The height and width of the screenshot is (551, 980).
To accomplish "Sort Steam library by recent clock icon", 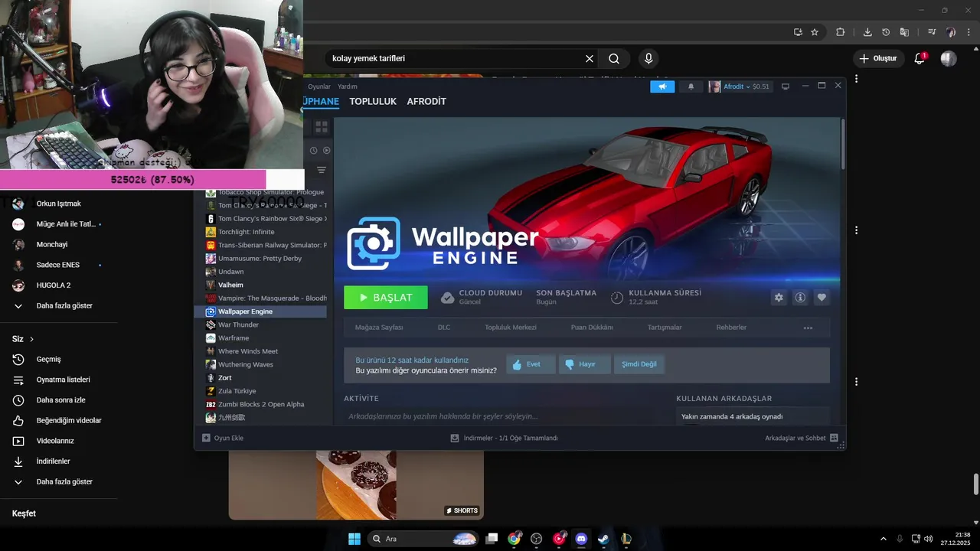I will pos(313,151).
